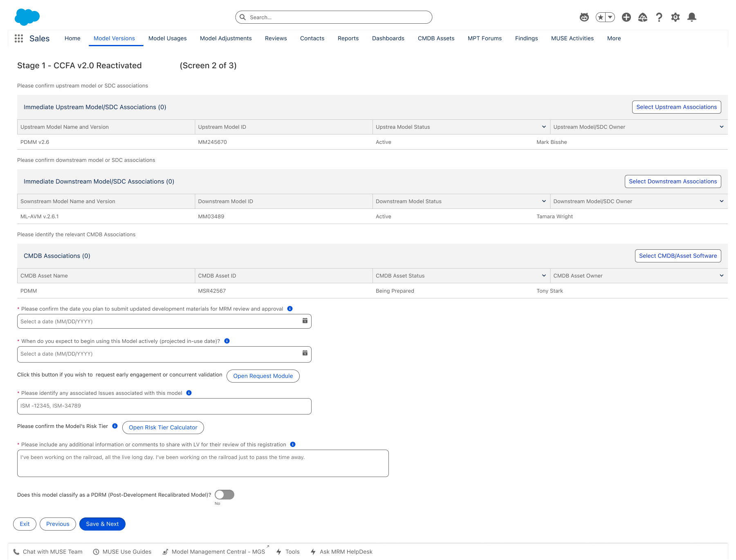Open calendar picker for MRM submission date
Viewport: 736px width, 560px height.
(x=305, y=321)
